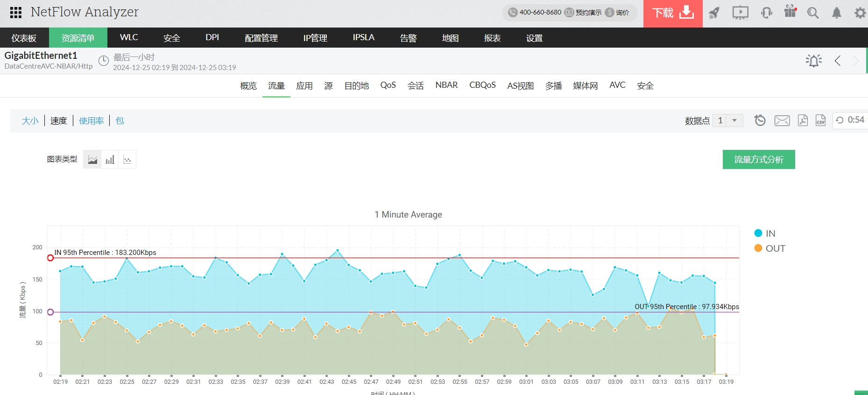
Task: Click the 使用率 link
Action: pos(91,121)
